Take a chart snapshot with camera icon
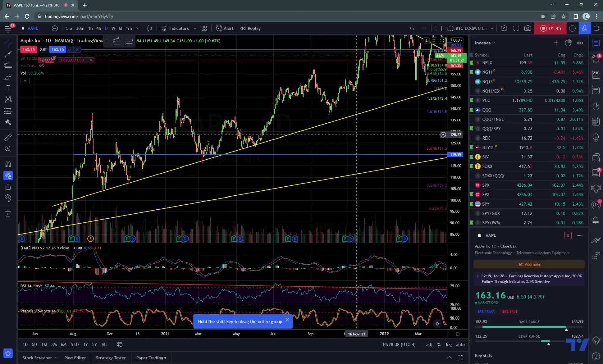The image size is (603, 364). [x=528, y=28]
